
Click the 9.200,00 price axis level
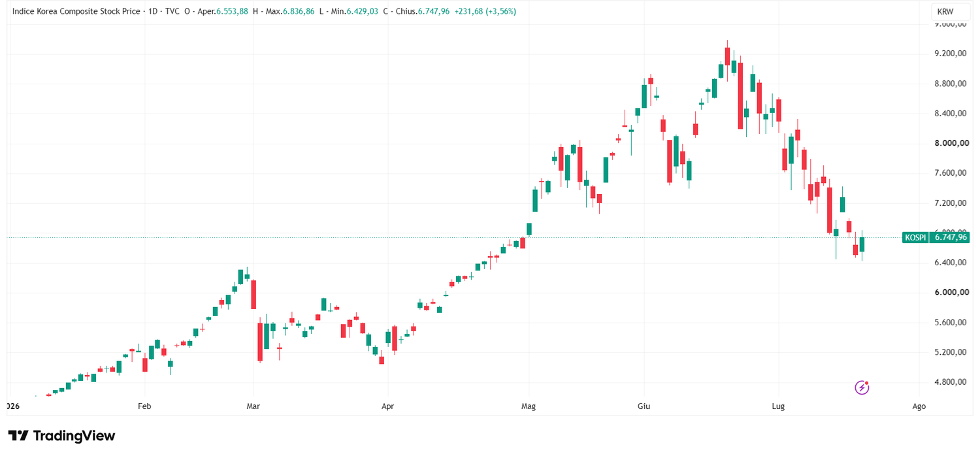(x=950, y=54)
